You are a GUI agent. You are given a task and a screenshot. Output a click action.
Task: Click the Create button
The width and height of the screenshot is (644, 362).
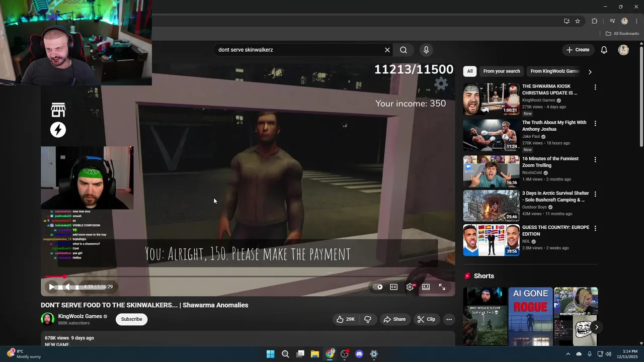[x=578, y=50]
